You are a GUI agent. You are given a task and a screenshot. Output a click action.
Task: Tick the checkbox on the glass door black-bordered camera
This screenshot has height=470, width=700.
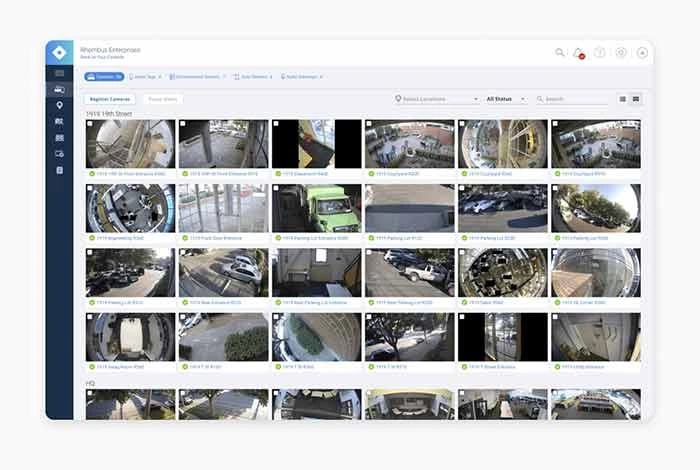(x=462, y=316)
